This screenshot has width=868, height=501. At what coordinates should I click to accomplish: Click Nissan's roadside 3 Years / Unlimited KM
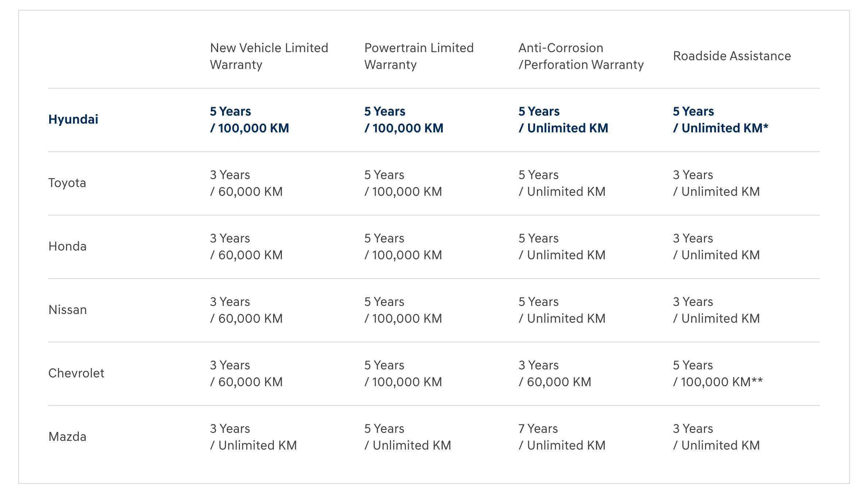point(716,310)
